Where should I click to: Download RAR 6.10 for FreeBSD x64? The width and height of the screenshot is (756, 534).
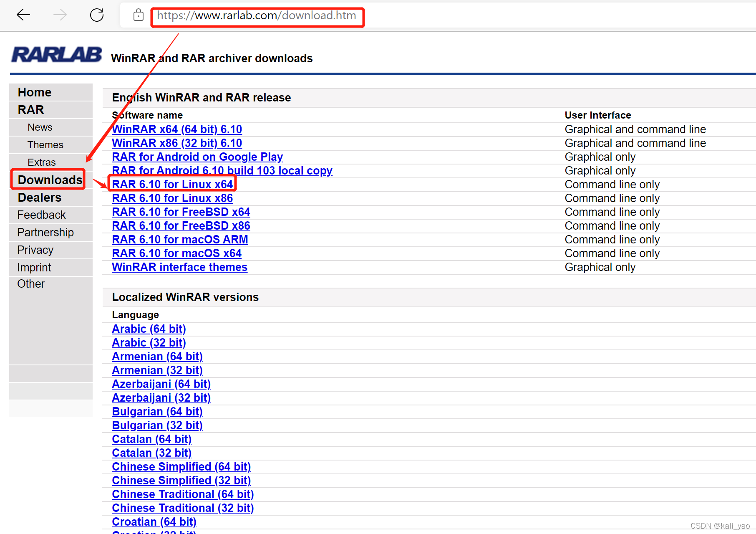181,212
